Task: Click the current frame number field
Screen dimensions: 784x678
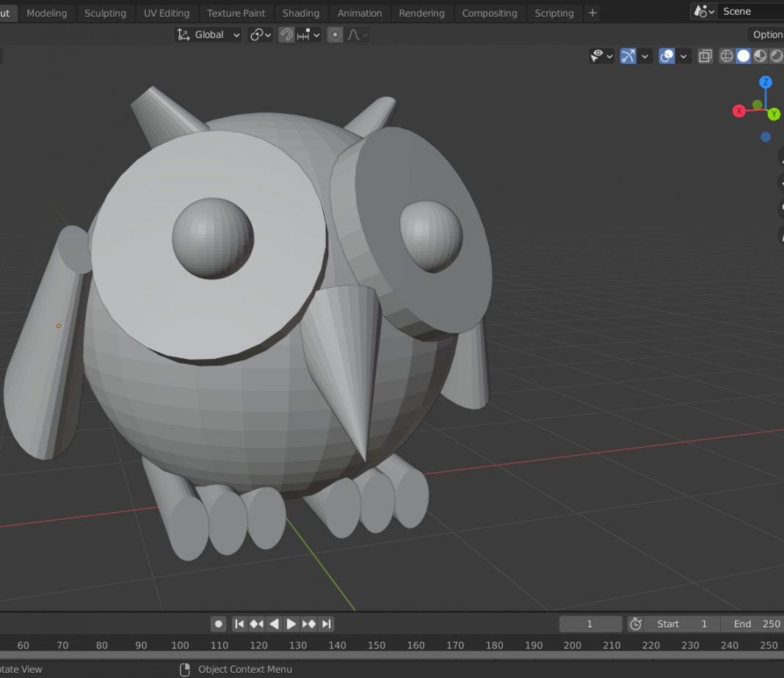Action: pyautogui.click(x=589, y=624)
